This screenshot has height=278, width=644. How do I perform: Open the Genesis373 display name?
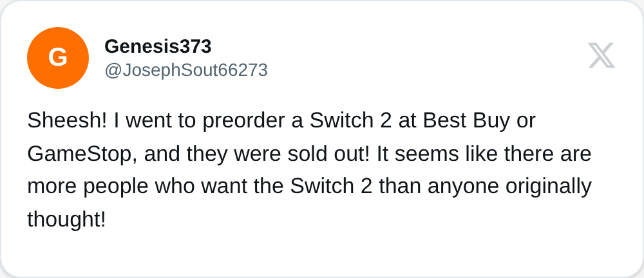click(x=158, y=46)
